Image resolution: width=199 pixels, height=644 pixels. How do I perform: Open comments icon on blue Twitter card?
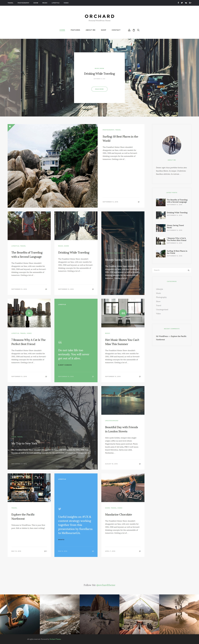[93, 551]
